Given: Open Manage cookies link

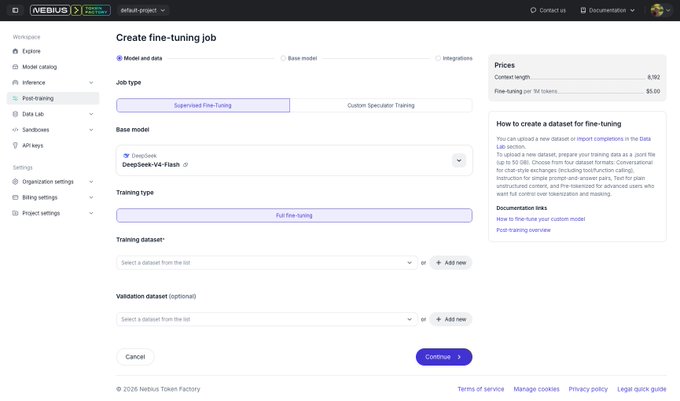Looking at the screenshot, I should 536,389.
